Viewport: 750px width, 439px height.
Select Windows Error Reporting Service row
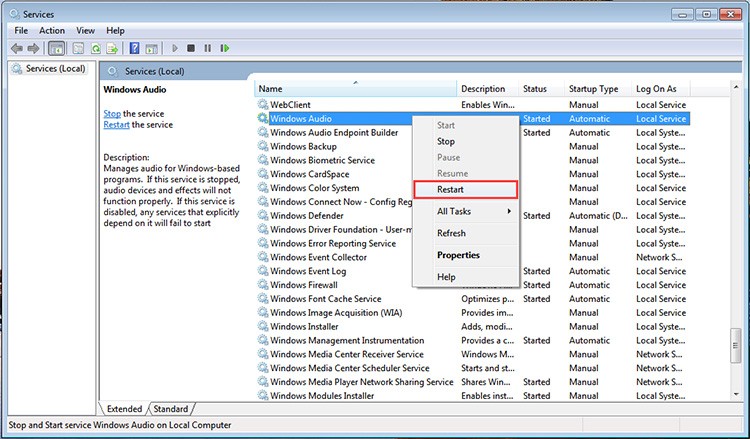tap(333, 243)
